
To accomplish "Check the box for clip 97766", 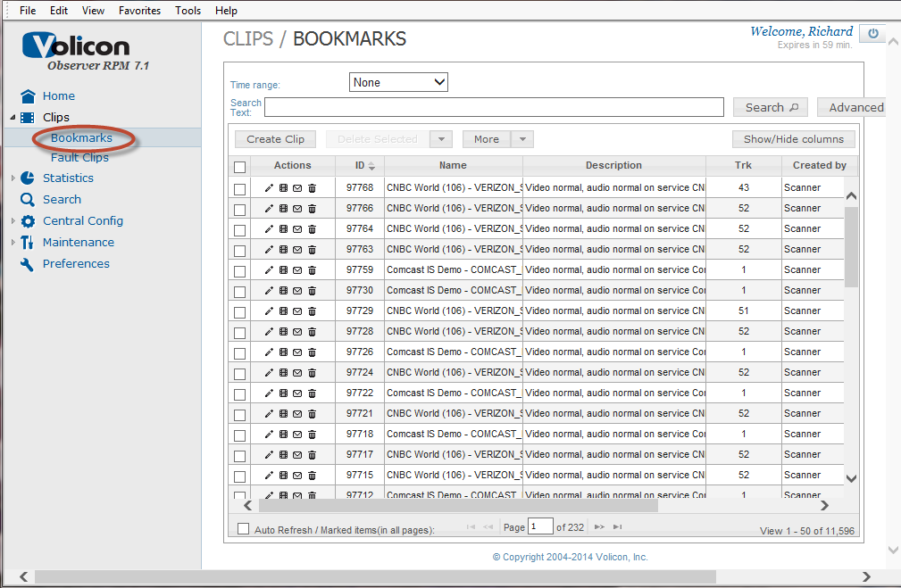I will (239, 210).
